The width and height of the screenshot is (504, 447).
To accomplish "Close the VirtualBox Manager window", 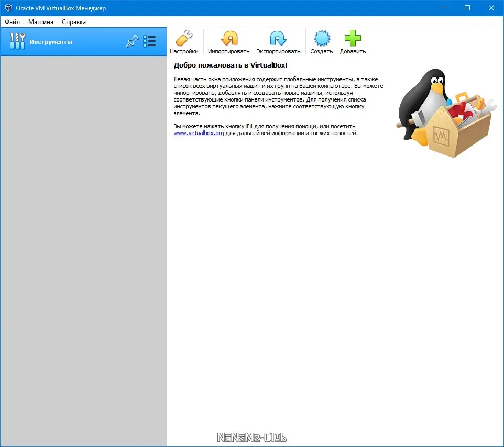I will (x=491, y=8).
